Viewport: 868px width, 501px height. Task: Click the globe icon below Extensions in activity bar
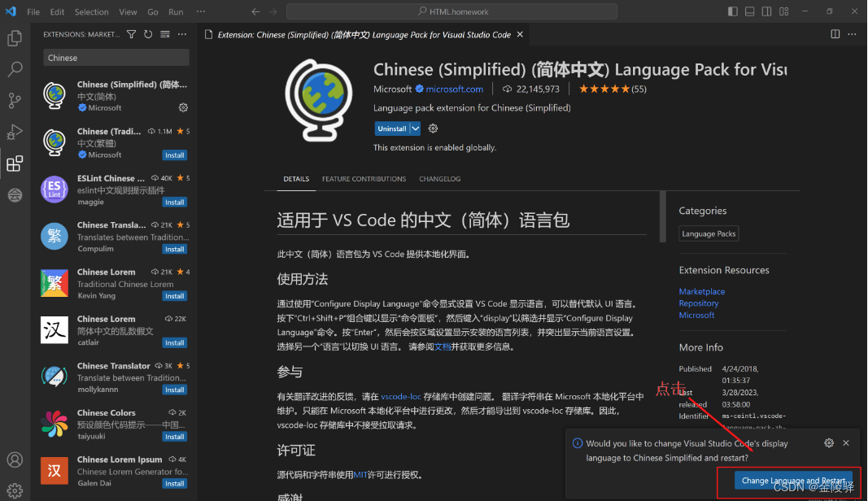pos(15,195)
